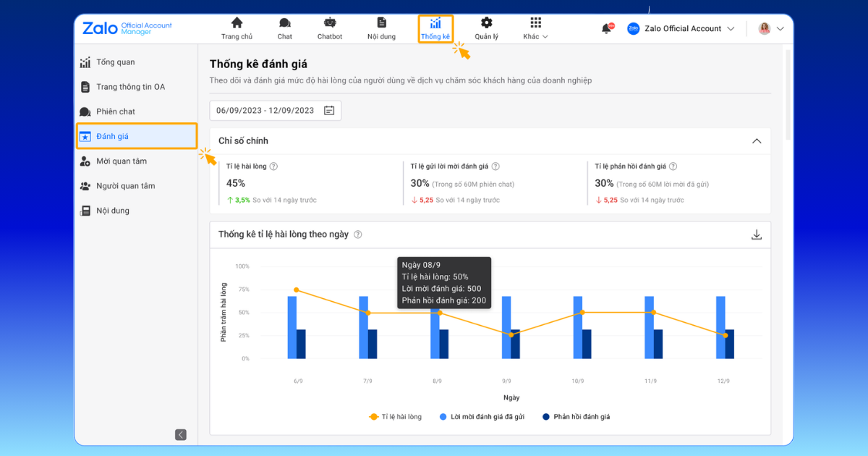
Task: Toggle Lời mời đánh giá đã gửi legend
Action: pos(482,417)
